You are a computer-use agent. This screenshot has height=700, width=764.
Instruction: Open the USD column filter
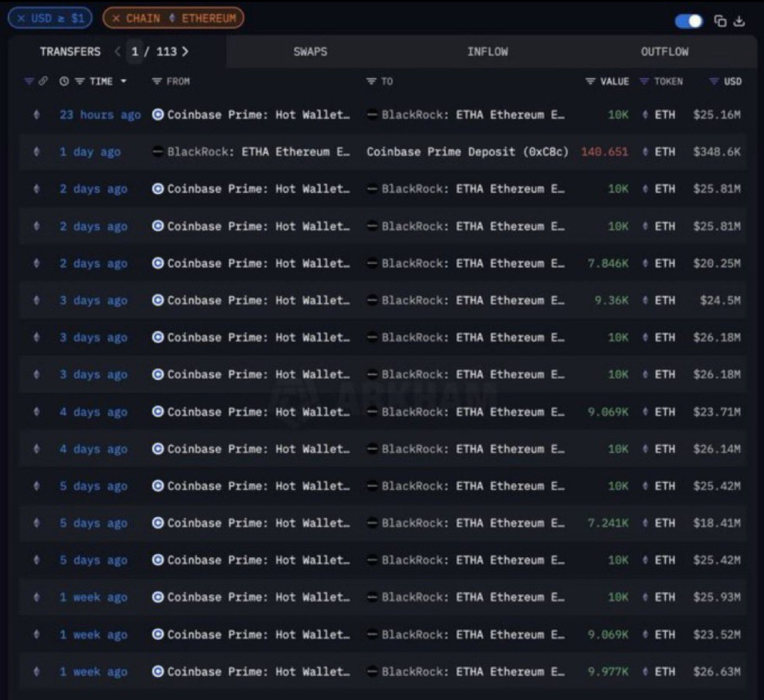(x=714, y=82)
